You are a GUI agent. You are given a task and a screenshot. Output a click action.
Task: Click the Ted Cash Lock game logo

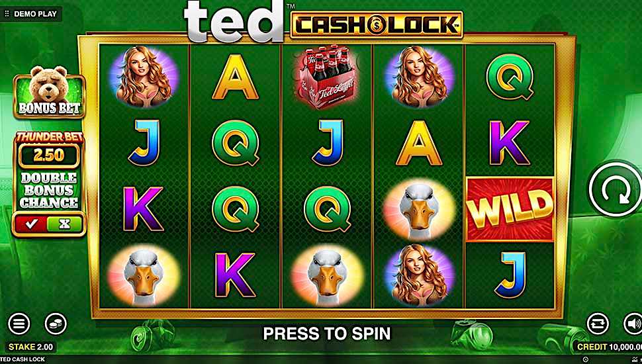click(324, 21)
